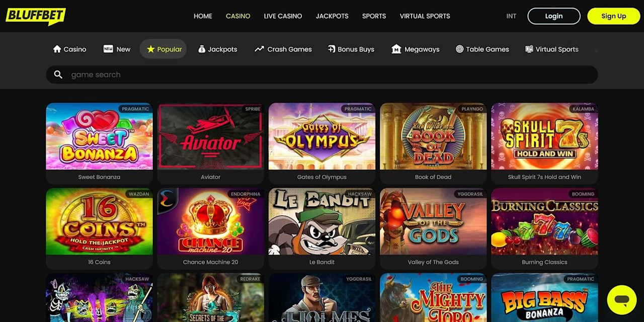Click the Popular star icon

150,49
